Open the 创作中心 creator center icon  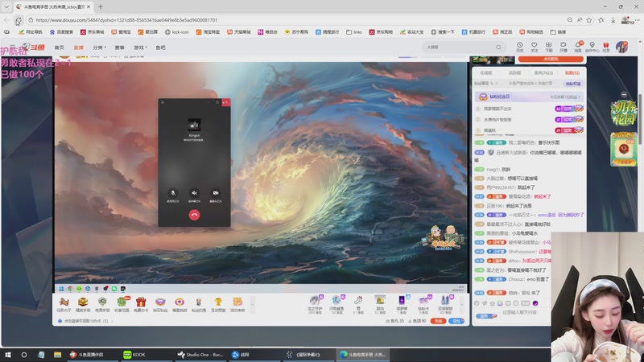[x=592, y=47]
